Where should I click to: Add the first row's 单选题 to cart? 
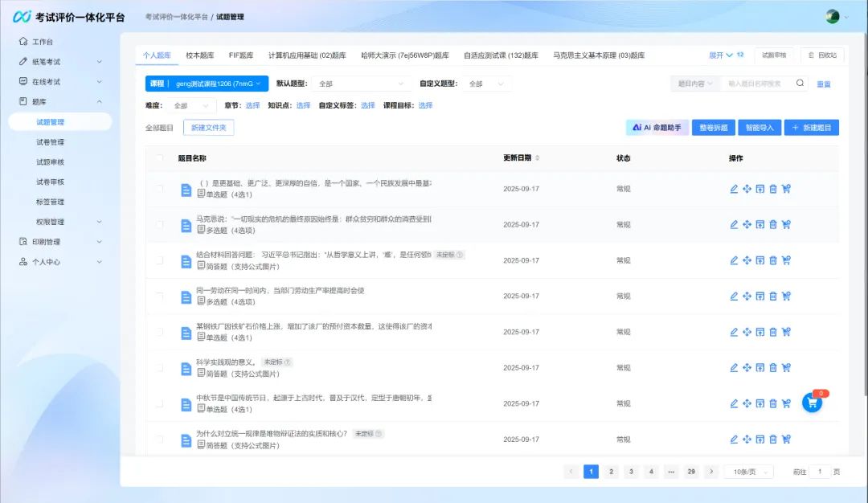pos(786,189)
